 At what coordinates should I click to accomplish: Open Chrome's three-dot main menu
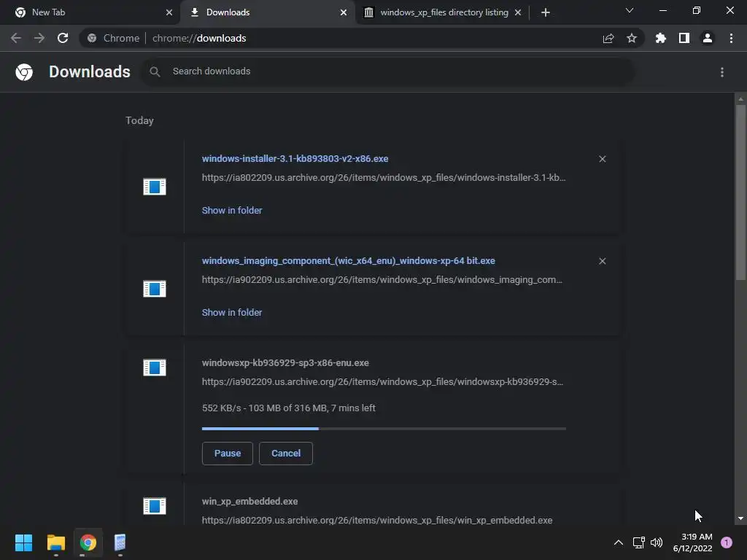pos(731,38)
